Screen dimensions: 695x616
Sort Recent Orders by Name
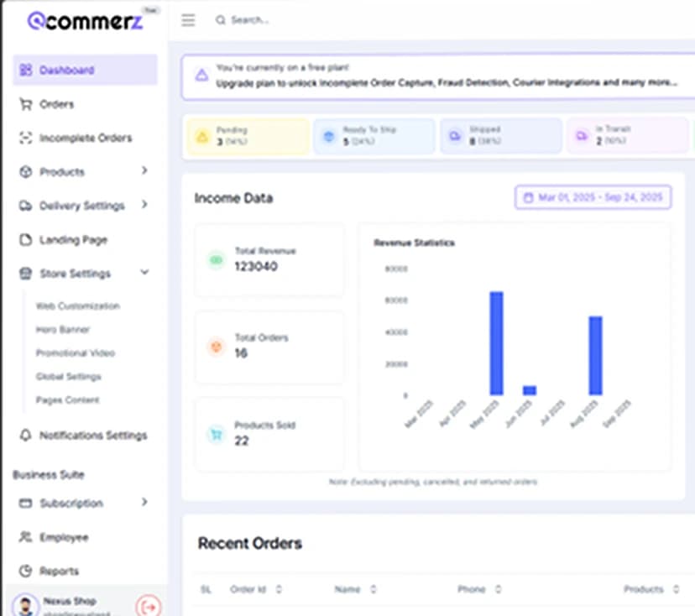pyautogui.click(x=374, y=589)
